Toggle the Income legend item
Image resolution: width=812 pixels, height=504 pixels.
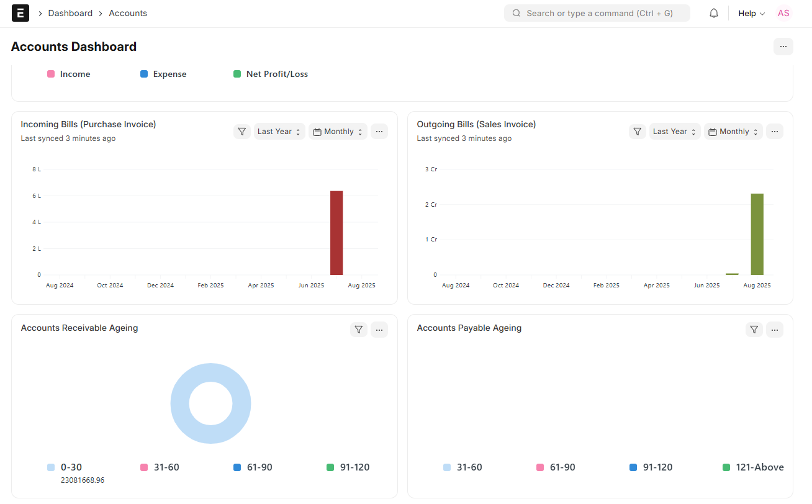(x=68, y=74)
